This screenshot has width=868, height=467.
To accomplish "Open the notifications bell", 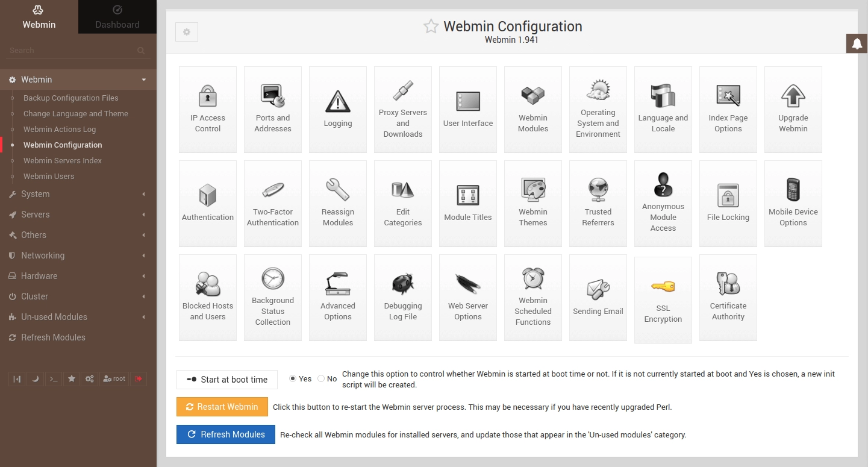I will point(857,43).
